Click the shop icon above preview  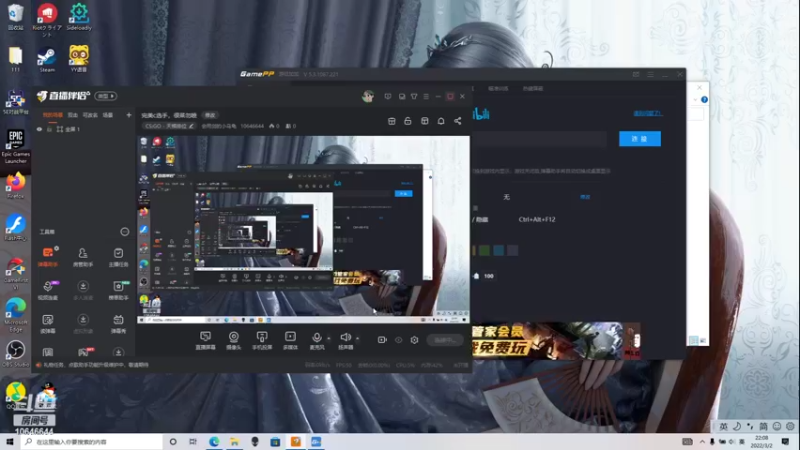(x=391, y=121)
